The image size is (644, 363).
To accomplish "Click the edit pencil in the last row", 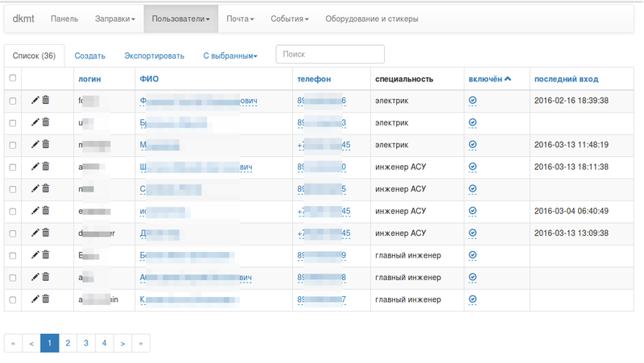I will (x=35, y=299).
